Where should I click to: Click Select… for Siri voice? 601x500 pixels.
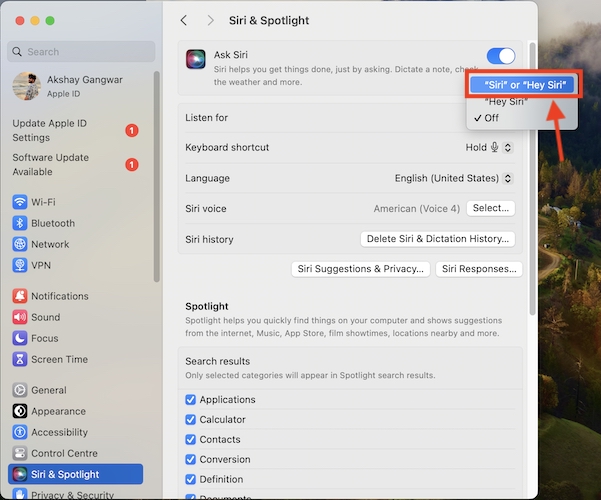coord(491,208)
